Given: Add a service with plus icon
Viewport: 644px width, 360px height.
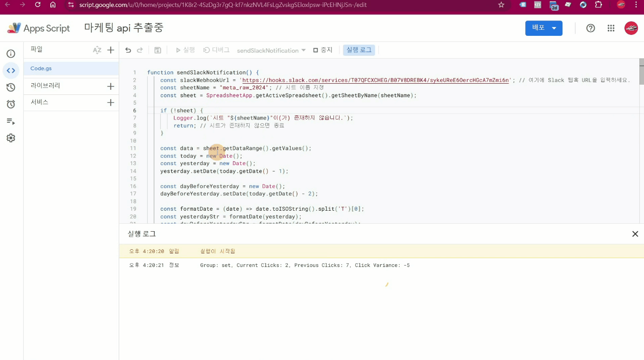Looking at the screenshot, I should click(x=111, y=102).
